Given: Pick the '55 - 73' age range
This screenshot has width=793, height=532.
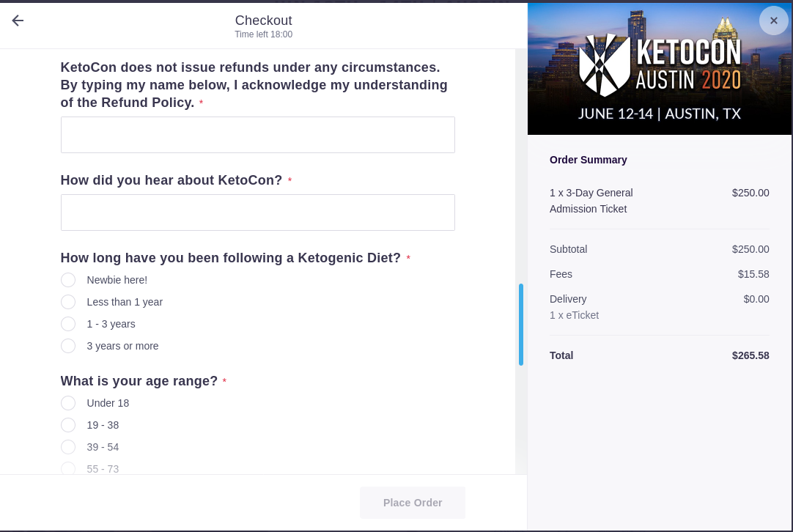Looking at the screenshot, I should coord(67,468).
